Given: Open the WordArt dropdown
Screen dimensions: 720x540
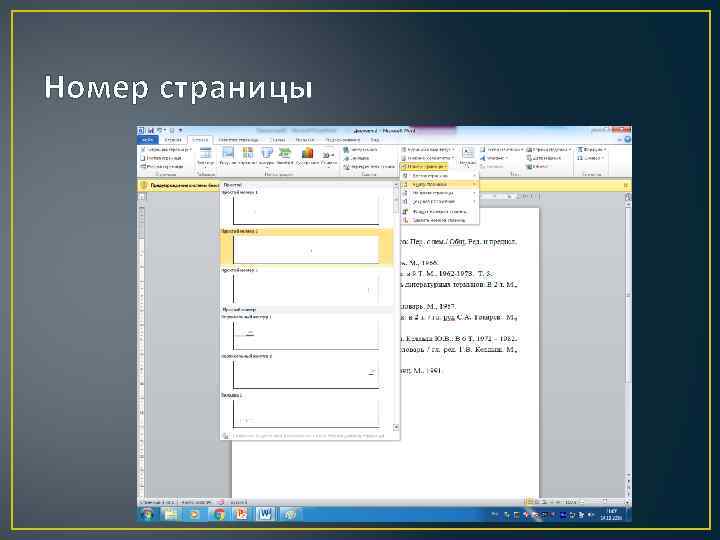Looking at the screenshot, I should (495, 158).
